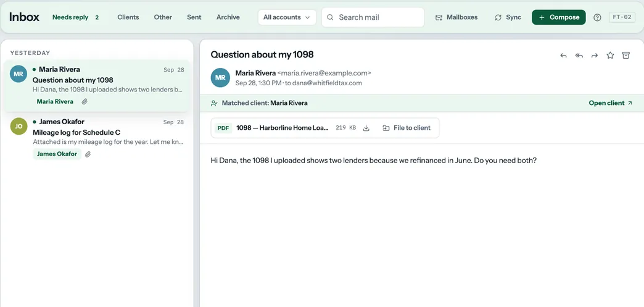Click File to client button
The image size is (644, 307).
point(407,128)
